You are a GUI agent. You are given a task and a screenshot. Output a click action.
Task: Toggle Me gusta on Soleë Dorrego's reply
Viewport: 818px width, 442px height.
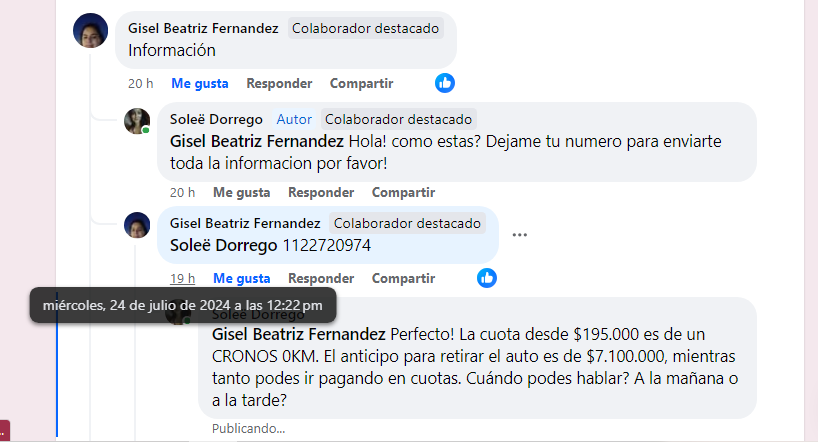pyautogui.click(x=242, y=192)
